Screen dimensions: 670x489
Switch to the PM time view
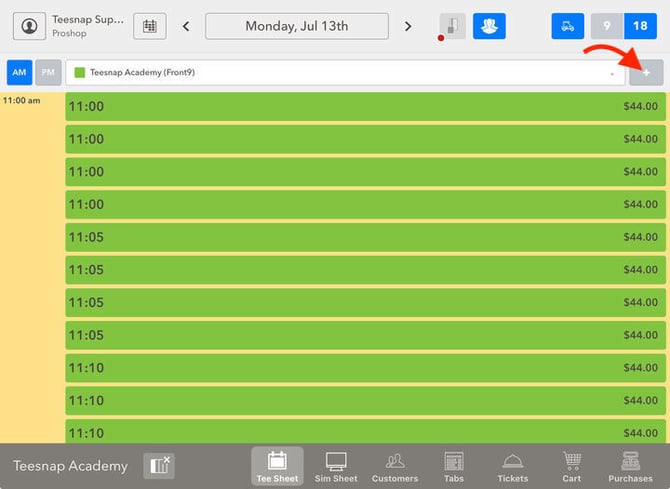pyautogui.click(x=48, y=73)
